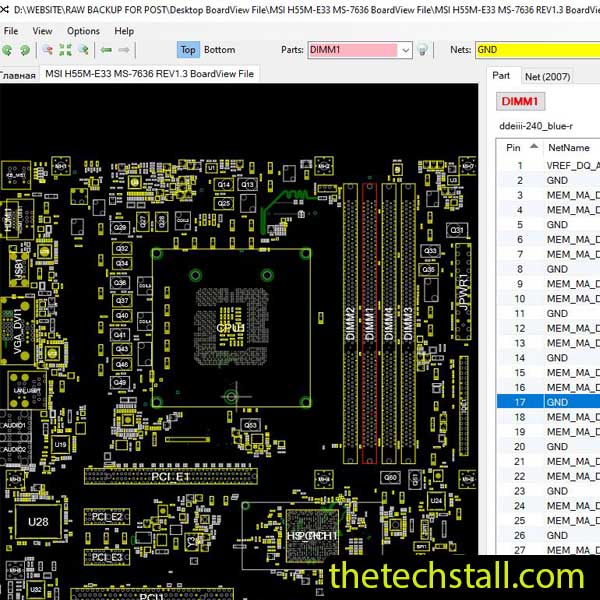Click the CPU1 socket on the board
This screenshot has width=600, height=600.
pyautogui.click(x=231, y=328)
